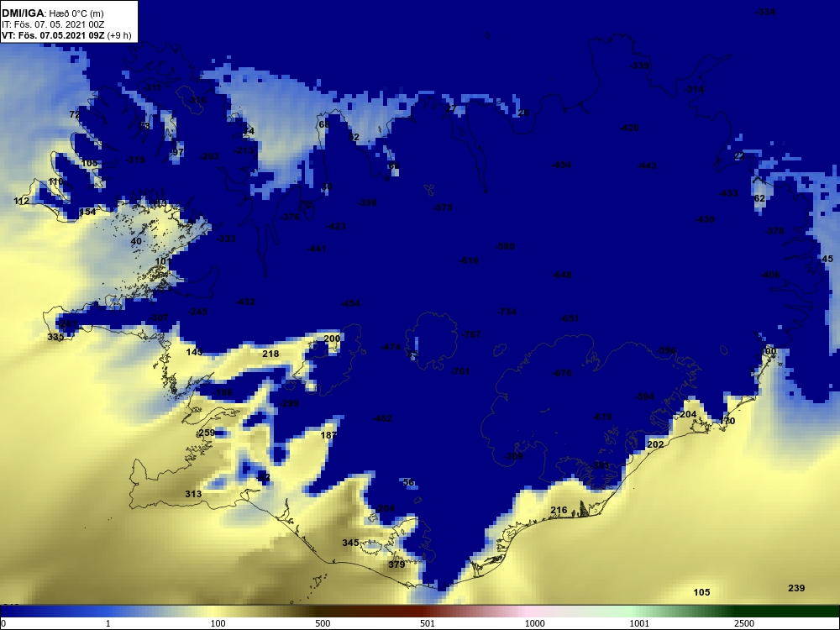This screenshot has height=630, width=840.
Task: Click the map value '170'
Action: pyautogui.click(x=727, y=421)
